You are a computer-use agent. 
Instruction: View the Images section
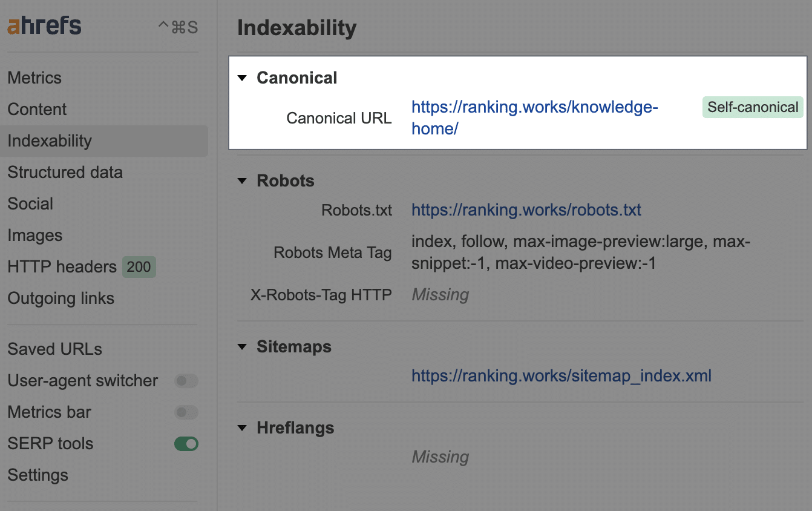click(x=35, y=235)
